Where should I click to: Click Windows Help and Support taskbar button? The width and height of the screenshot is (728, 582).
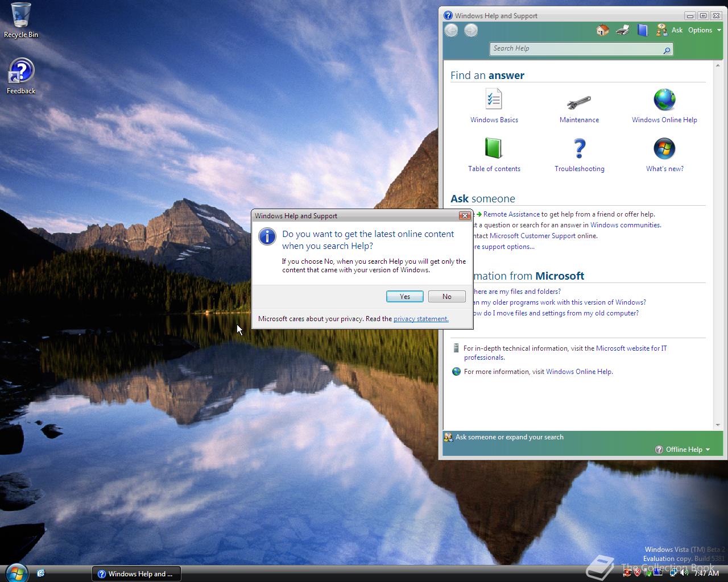(136, 573)
